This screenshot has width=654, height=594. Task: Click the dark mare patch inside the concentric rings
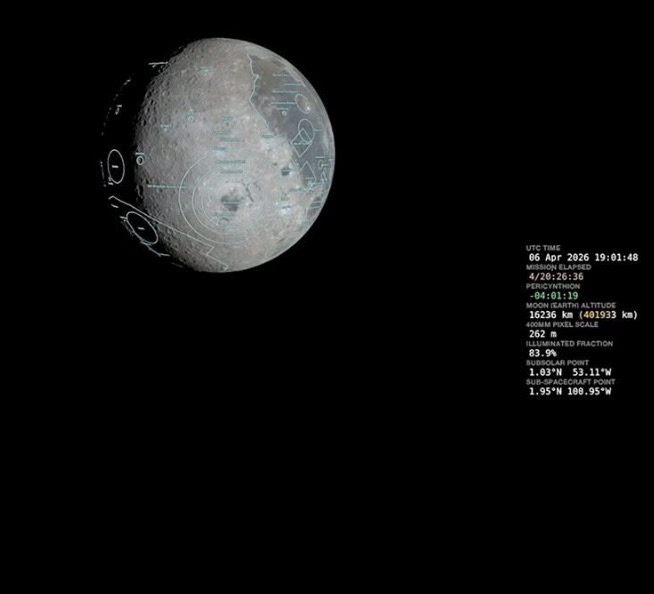point(231,201)
